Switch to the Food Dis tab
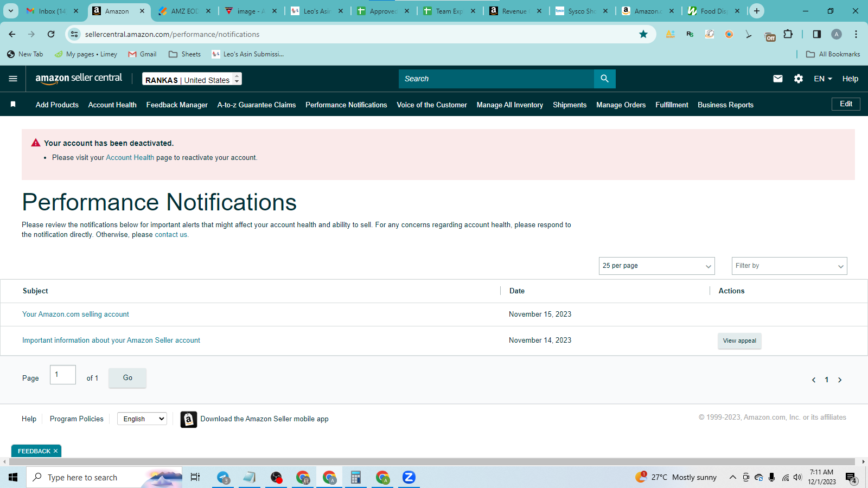Viewport: 868px width, 488px height. 714,11
